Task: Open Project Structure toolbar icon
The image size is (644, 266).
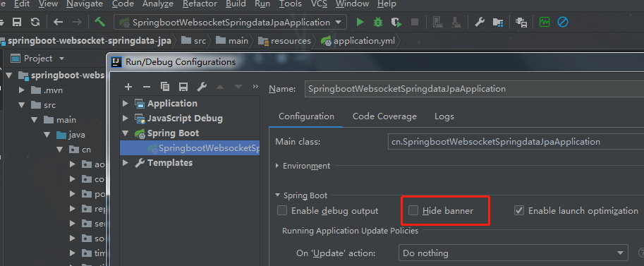Action: tap(498, 22)
